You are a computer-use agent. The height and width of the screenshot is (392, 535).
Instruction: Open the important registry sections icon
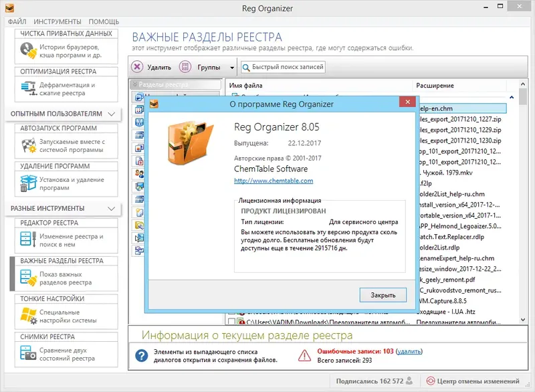[x=28, y=278]
